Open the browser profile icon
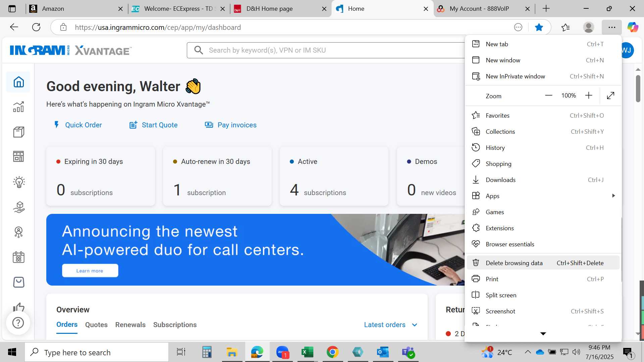This screenshot has height=362, width=644. click(x=589, y=27)
